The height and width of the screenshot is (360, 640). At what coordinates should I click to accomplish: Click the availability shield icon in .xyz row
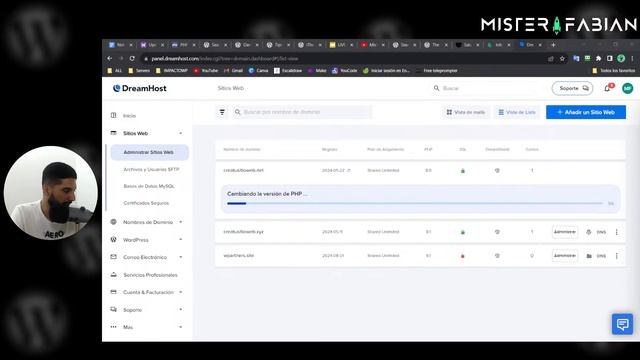497,232
